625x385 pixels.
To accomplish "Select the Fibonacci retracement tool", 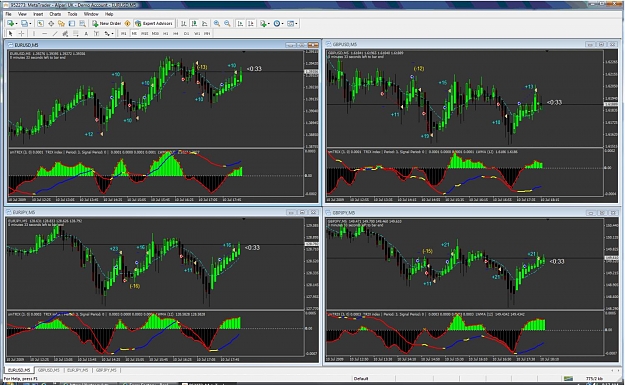I will [75, 33].
